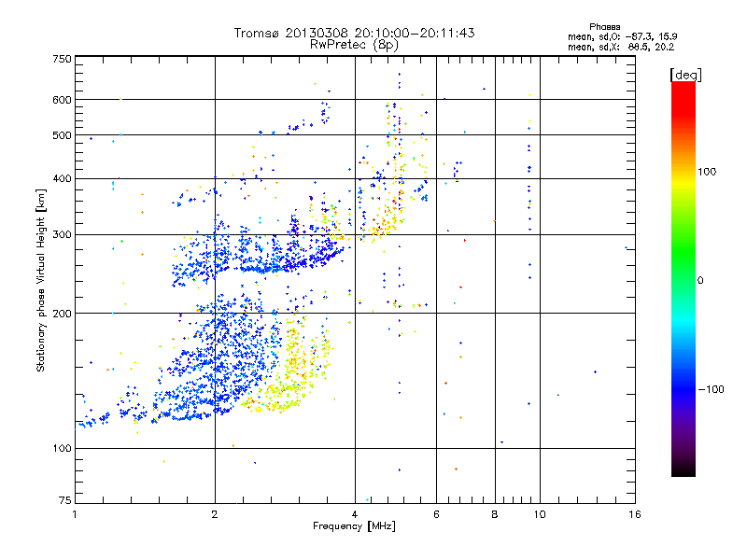
Task: Click the x-axis label '1'
Action: coord(75,514)
